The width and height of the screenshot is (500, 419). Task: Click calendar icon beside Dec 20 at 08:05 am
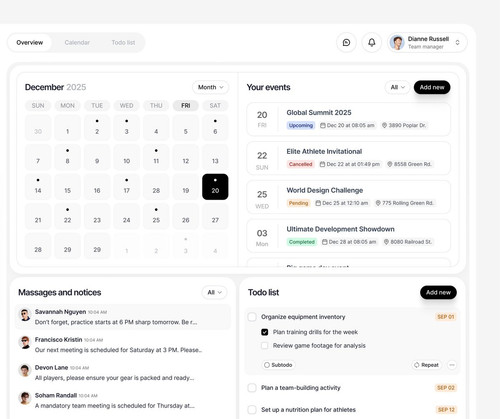323,125
